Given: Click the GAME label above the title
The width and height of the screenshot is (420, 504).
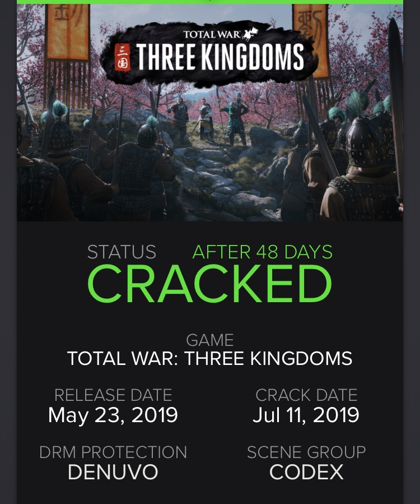Looking at the screenshot, I should [x=210, y=340].
